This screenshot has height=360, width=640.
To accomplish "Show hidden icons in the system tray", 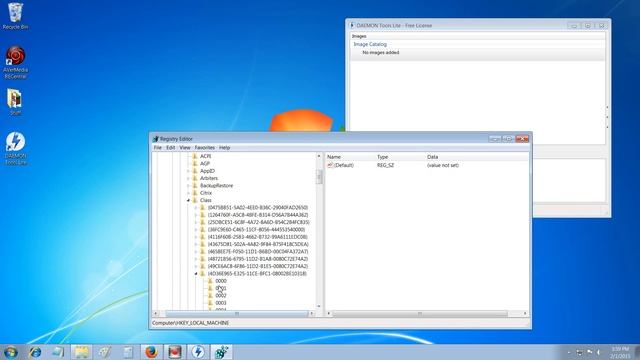I will coord(569,352).
